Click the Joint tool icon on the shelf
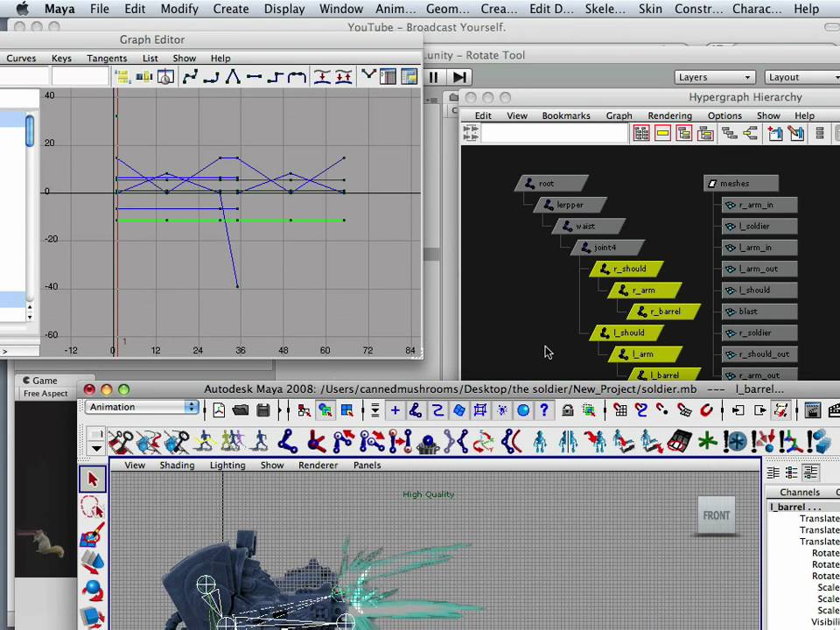This screenshot has width=840, height=630. point(288,442)
